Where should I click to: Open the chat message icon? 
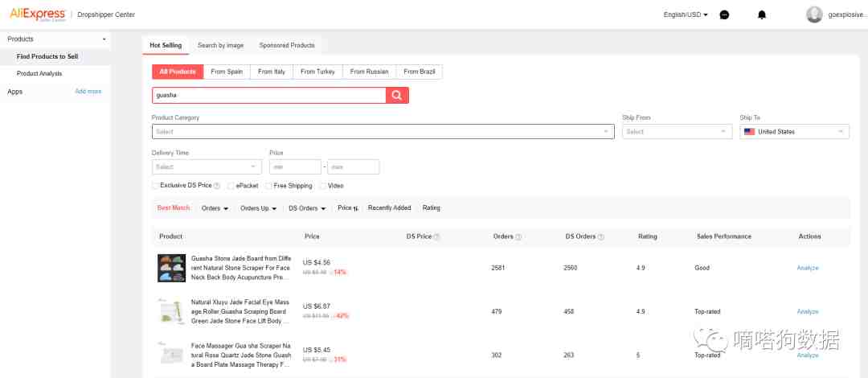coord(724,15)
